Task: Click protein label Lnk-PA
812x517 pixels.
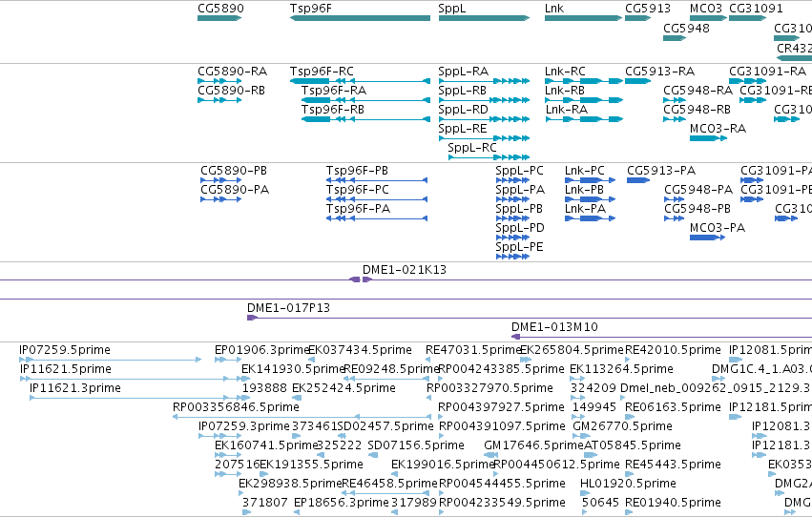Action: pyautogui.click(x=585, y=209)
